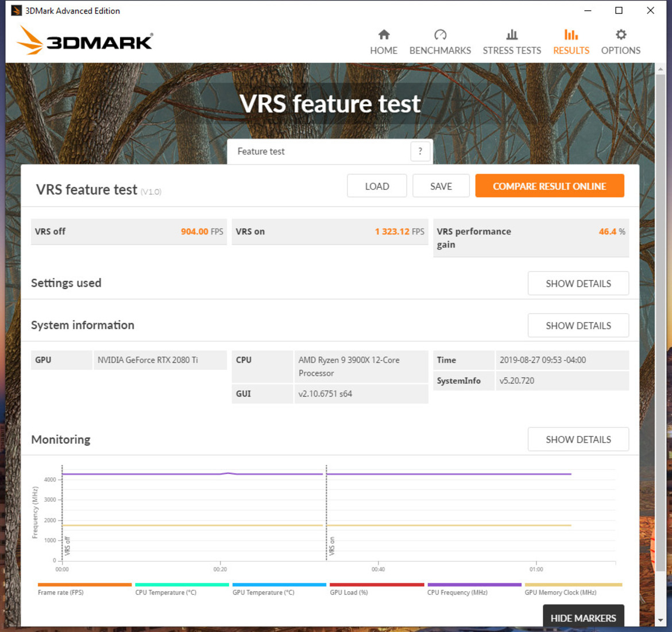
Task: Click COMPARE RESULT ONLINE button
Action: (550, 186)
